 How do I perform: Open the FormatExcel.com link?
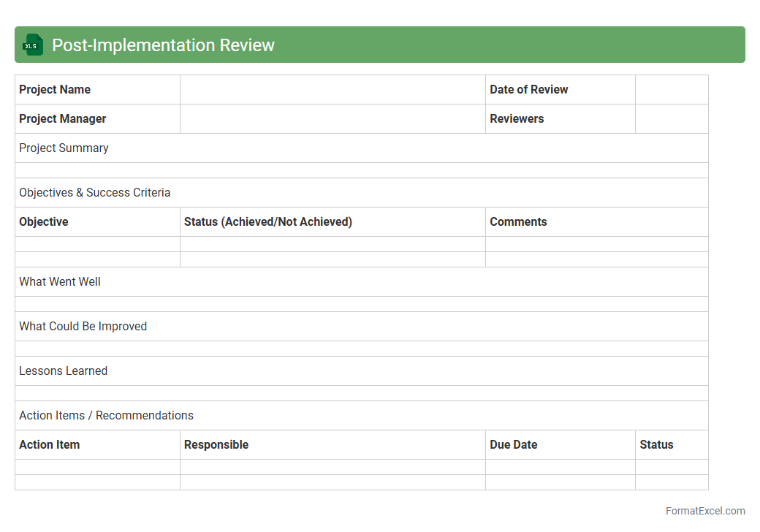[x=704, y=511]
